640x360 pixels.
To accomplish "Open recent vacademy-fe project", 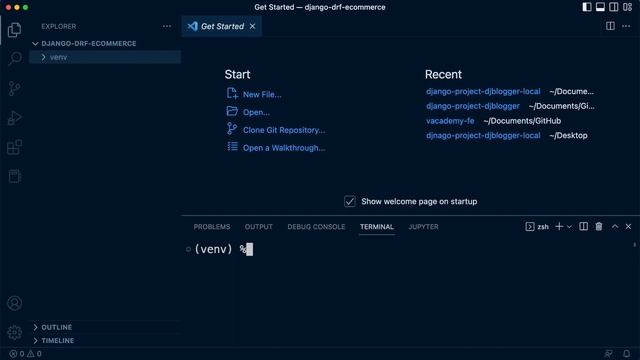I will pyautogui.click(x=450, y=121).
